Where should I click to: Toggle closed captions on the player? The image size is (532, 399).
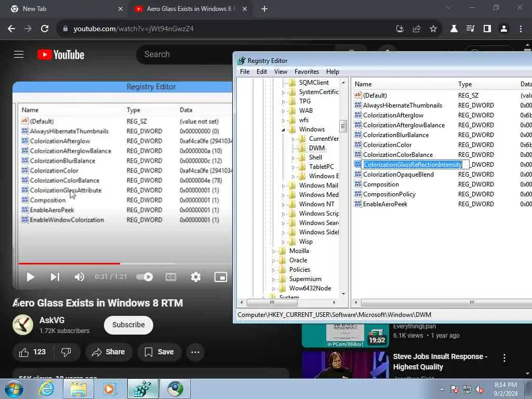pos(170,277)
